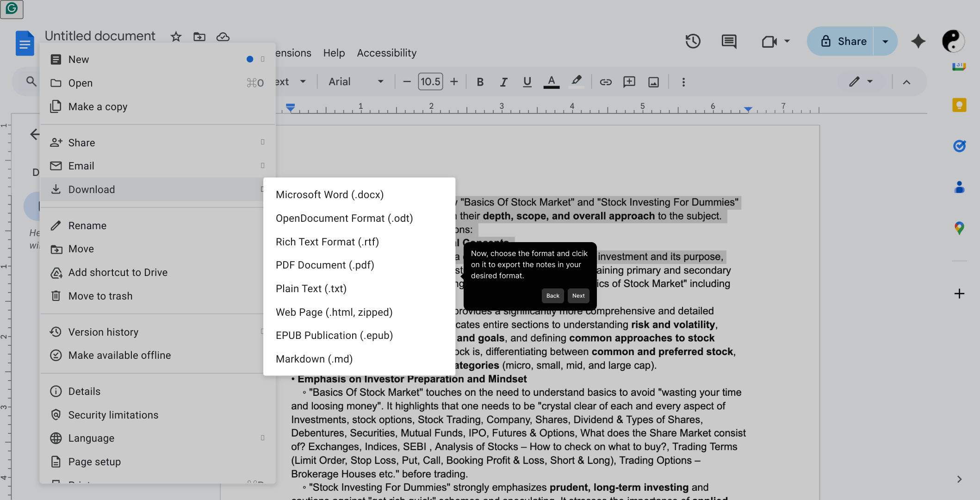Click the Download menu entry

click(153, 189)
